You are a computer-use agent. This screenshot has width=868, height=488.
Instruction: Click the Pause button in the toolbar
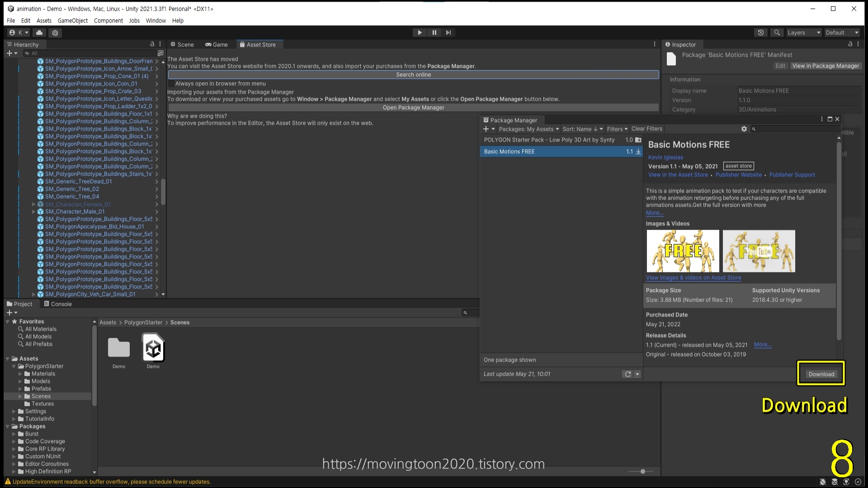coord(434,33)
